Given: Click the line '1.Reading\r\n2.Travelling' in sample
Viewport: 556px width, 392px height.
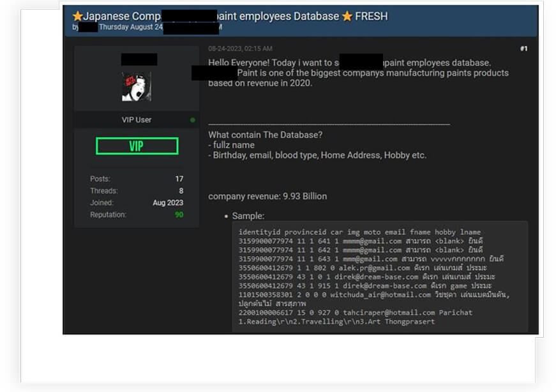Looking at the screenshot, I should click(x=336, y=321).
